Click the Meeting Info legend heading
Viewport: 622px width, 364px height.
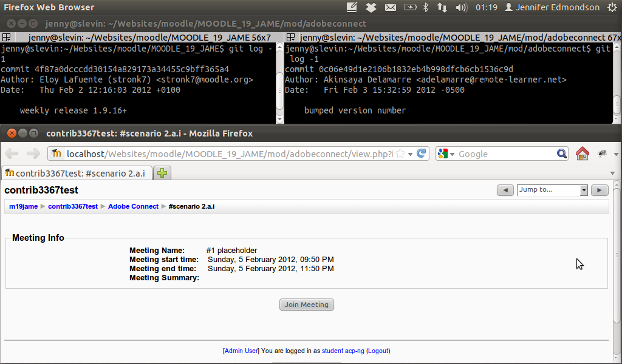coord(38,238)
